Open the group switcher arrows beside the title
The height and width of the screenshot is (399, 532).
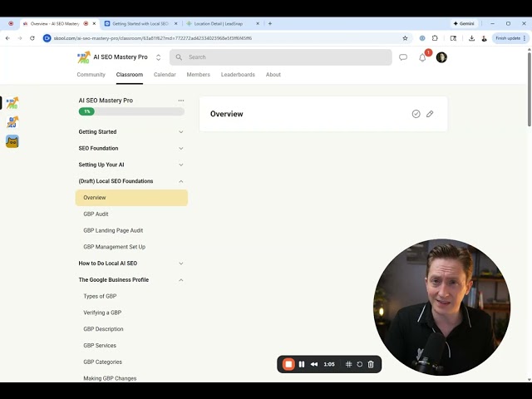tap(158, 57)
